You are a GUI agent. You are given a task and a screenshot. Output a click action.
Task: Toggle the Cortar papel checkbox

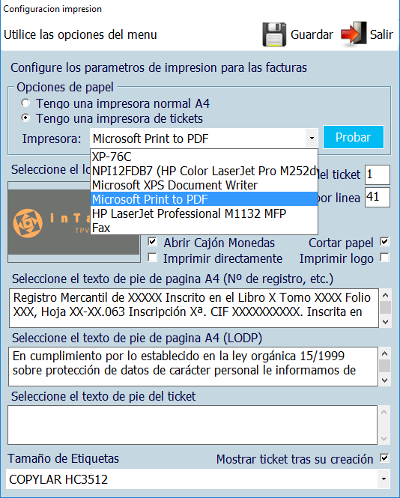pos(384,242)
